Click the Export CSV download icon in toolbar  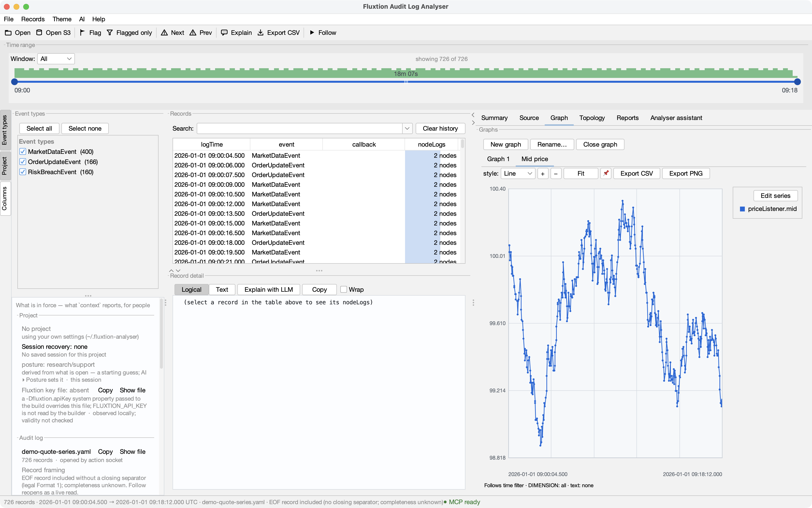point(260,33)
